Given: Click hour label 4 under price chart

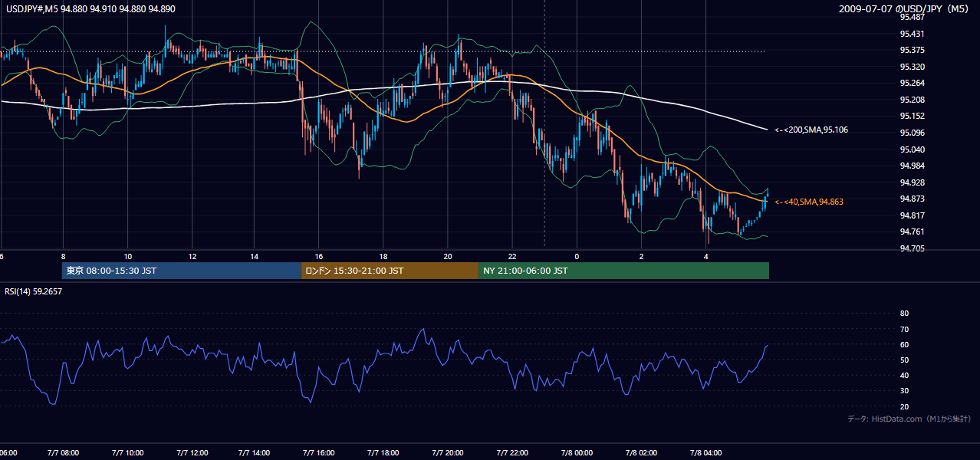Looking at the screenshot, I should [705, 256].
